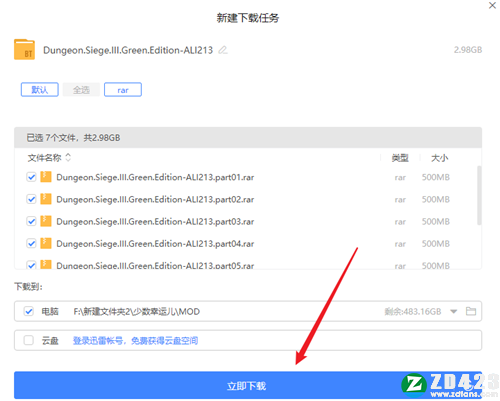Click the 剩余:483.16GB free space text
The width and height of the screenshot is (500, 401).
[413, 311]
